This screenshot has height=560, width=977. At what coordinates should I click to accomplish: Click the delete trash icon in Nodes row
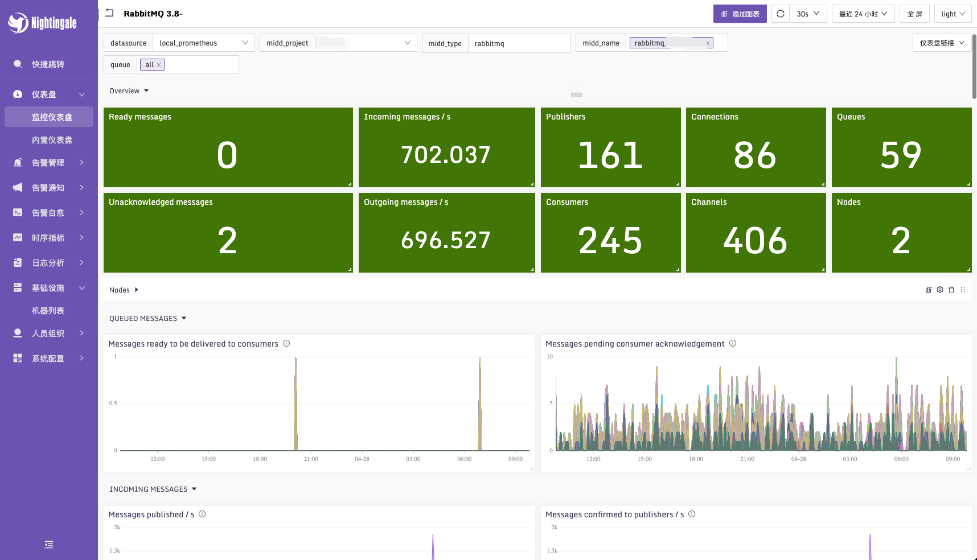tap(951, 290)
